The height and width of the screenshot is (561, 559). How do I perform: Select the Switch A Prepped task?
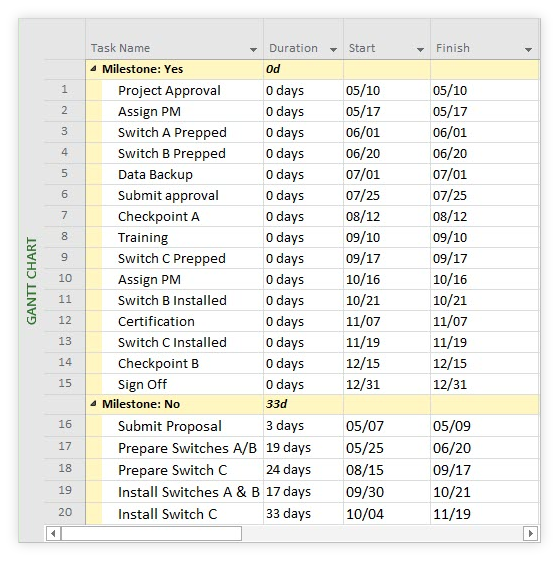pos(172,133)
